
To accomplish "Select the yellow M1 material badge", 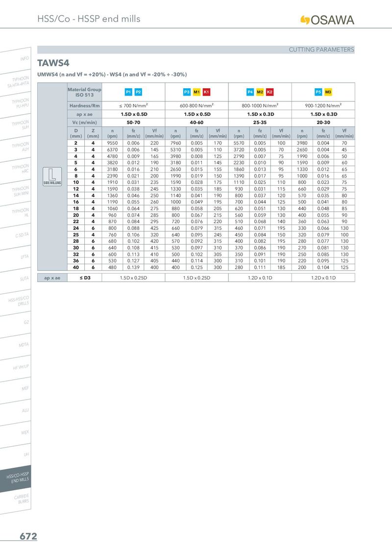I will [x=196, y=92].
